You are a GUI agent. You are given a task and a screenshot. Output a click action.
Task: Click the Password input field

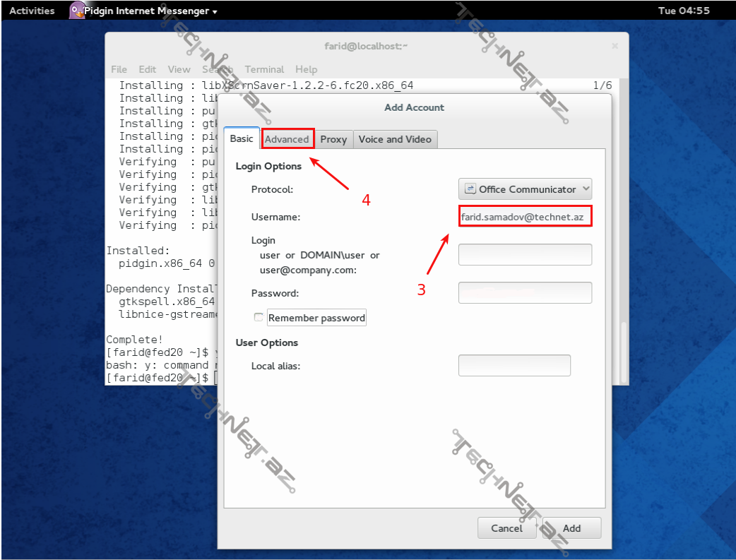(x=525, y=292)
